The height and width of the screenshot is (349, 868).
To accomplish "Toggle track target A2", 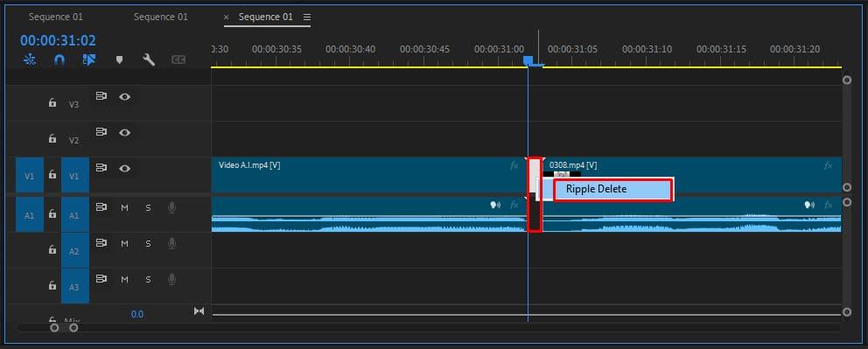I will pyautogui.click(x=74, y=250).
